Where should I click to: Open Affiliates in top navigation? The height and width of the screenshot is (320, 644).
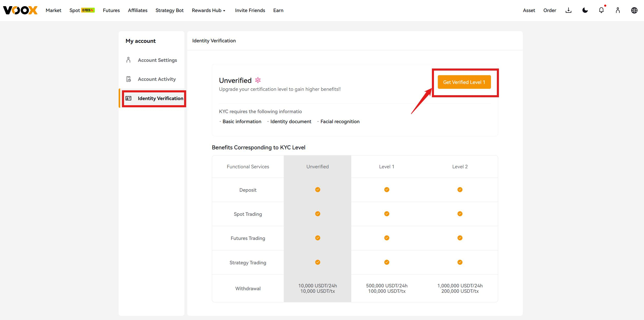click(138, 10)
